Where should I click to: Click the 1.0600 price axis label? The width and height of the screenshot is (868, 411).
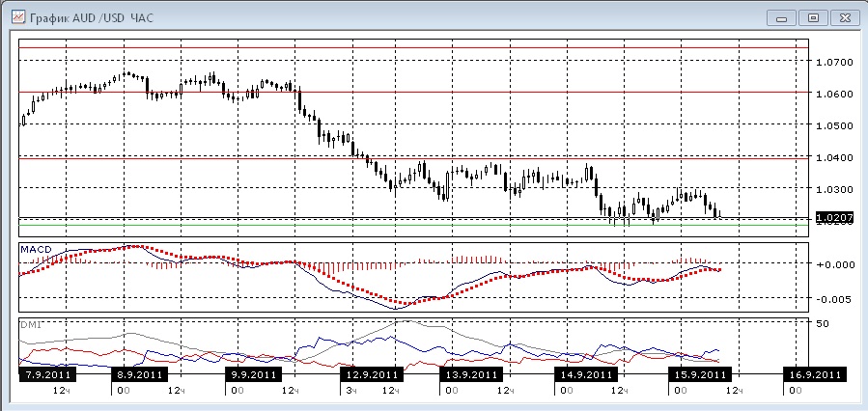(834, 94)
